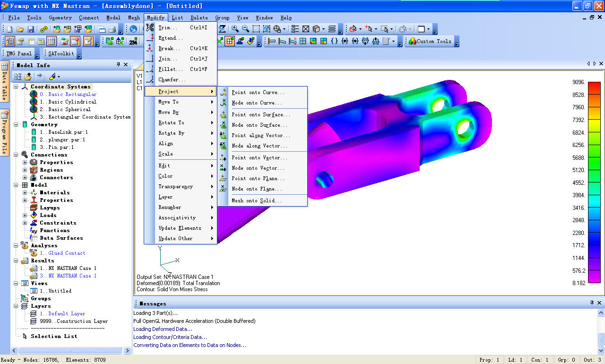Image resolution: width=605 pixels, height=364 pixels.
Task: Click the red top of contour legend
Action: pos(594,88)
